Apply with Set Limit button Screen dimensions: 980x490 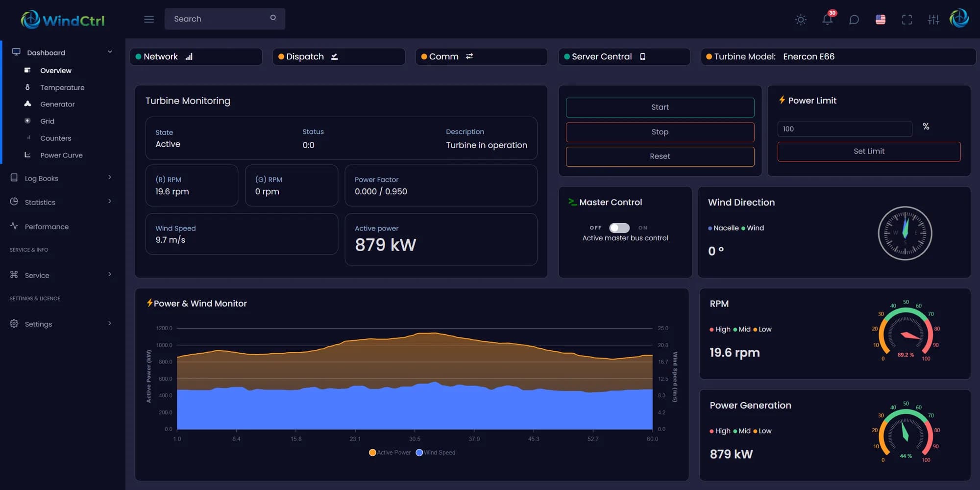coord(869,152)
